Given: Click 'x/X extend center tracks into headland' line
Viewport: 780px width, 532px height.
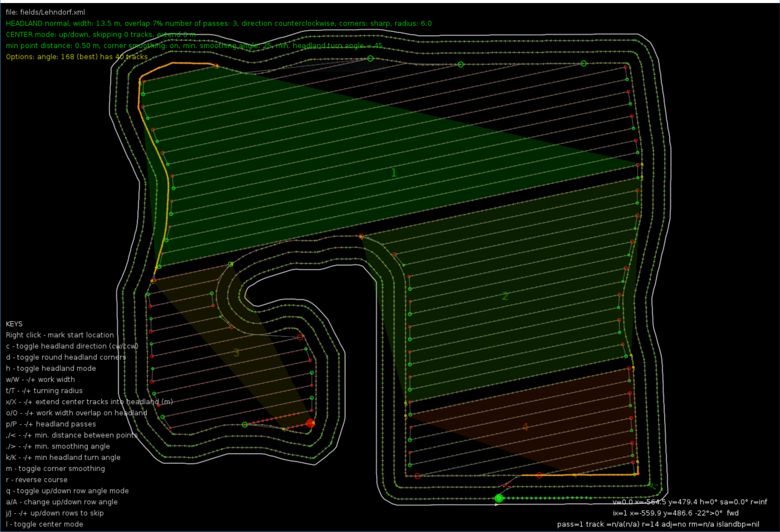Looking at the screenshot, I should point(89,402).
